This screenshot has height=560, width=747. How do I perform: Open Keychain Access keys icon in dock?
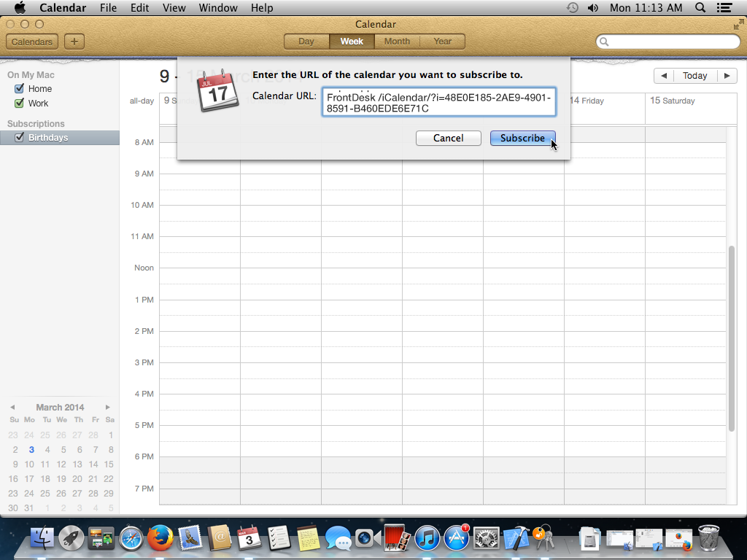(x=543, y=537)
